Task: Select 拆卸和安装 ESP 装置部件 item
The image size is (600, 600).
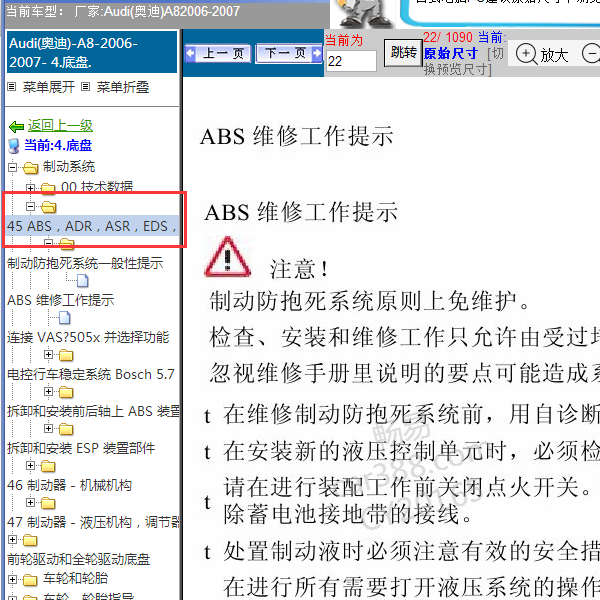Action: (81, 448)
